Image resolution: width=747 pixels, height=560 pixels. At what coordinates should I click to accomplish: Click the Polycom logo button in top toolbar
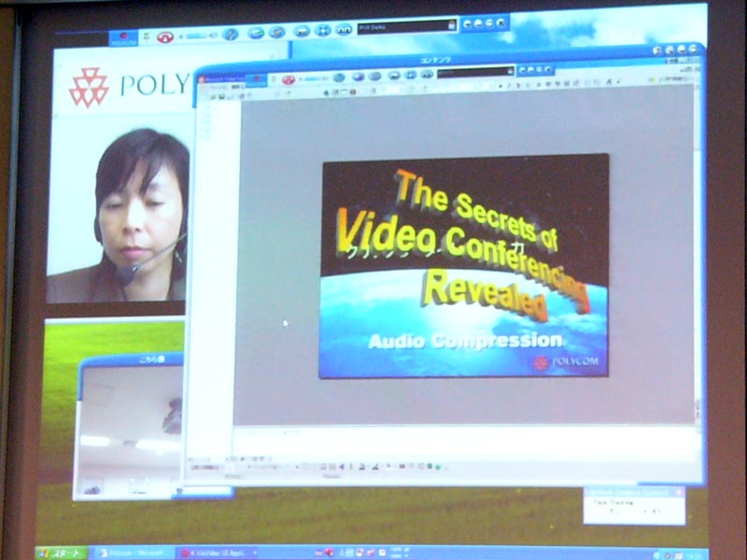point(123,37)
